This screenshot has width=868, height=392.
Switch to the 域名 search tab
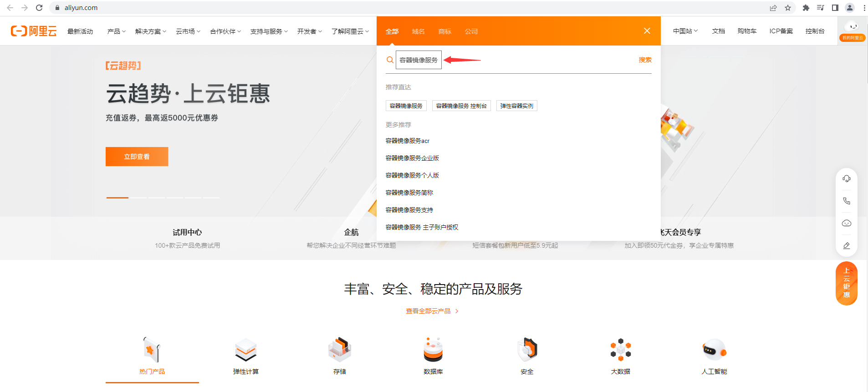[x=419, y=31]
